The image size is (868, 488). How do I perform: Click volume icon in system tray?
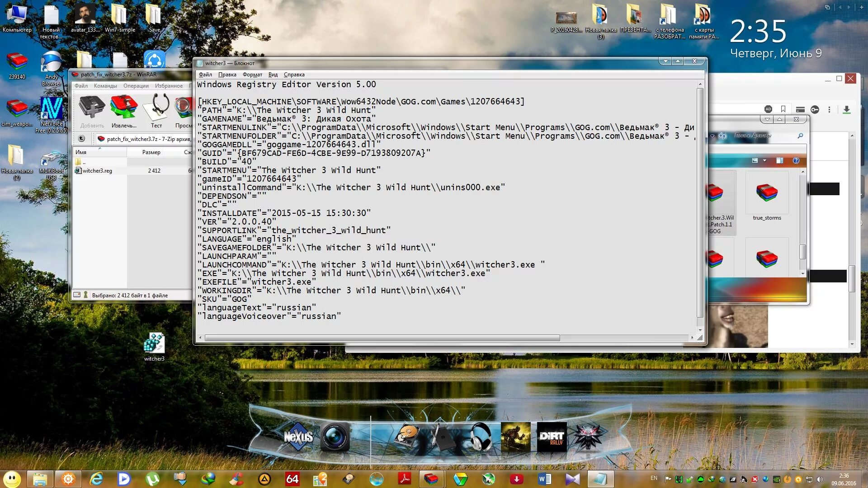coord(820,479)
